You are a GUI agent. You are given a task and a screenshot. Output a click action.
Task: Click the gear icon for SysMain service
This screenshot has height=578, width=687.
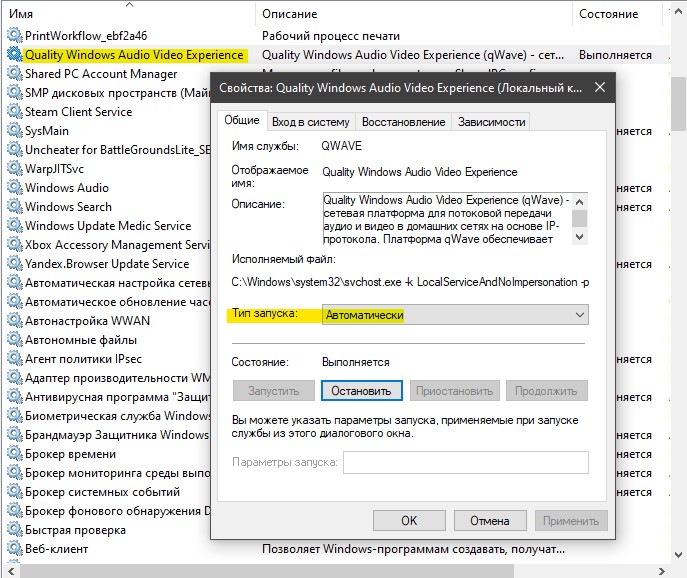[14, 130]
